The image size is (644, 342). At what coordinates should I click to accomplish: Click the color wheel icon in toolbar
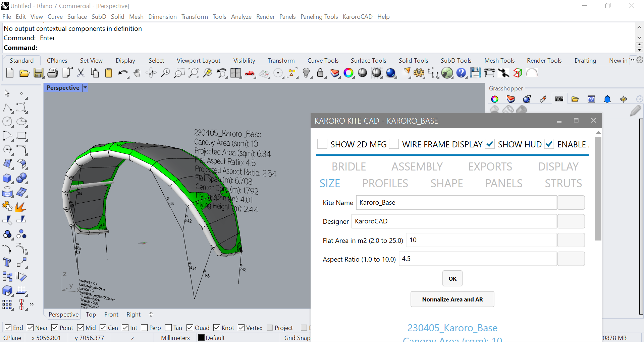point(348,73)
